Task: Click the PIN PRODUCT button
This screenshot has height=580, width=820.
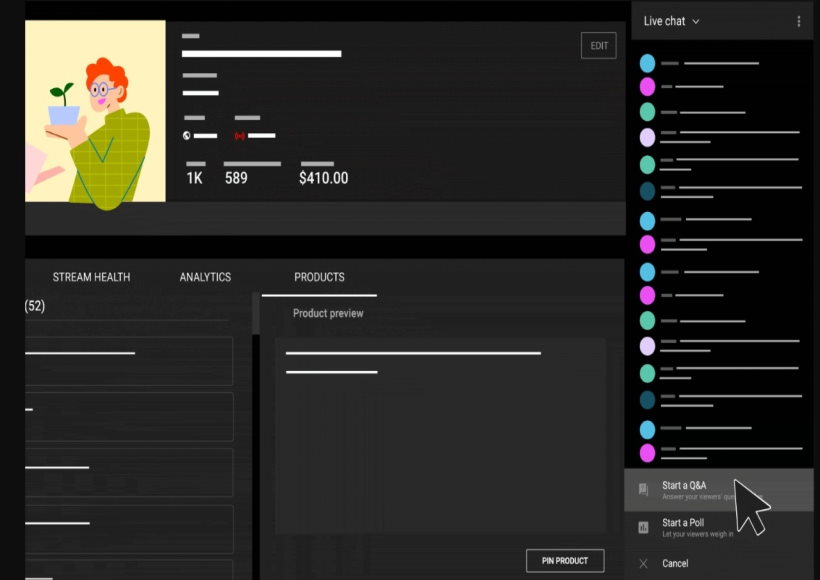Action: pyautogui.click(x=565, y=561)
